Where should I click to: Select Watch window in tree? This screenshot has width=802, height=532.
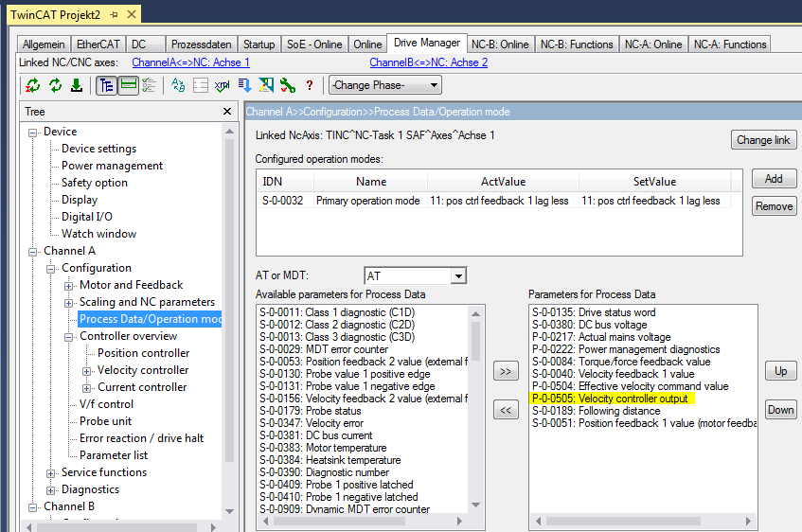pos(99,234)
